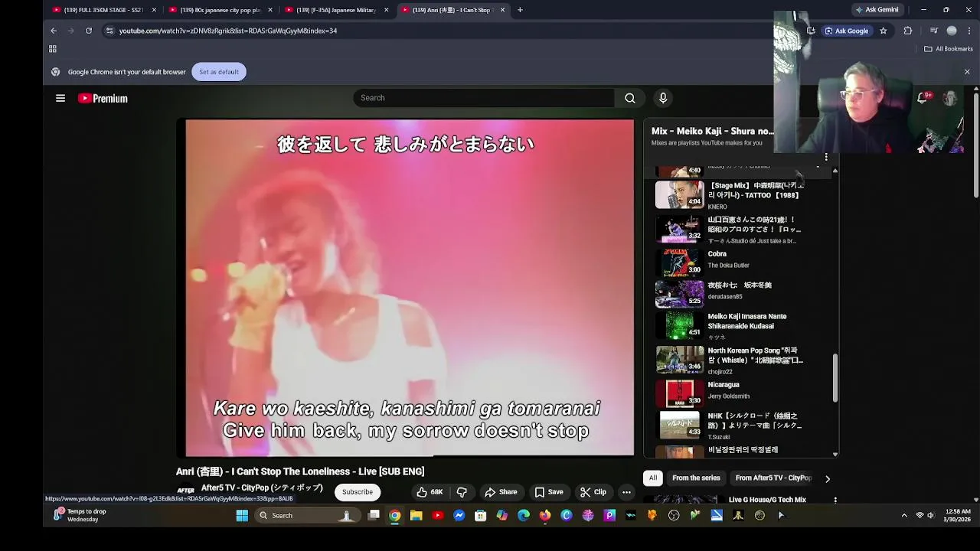
Task: Open more actions ellipsis under video
Action: pyautogui.click(x=626, y=492)
